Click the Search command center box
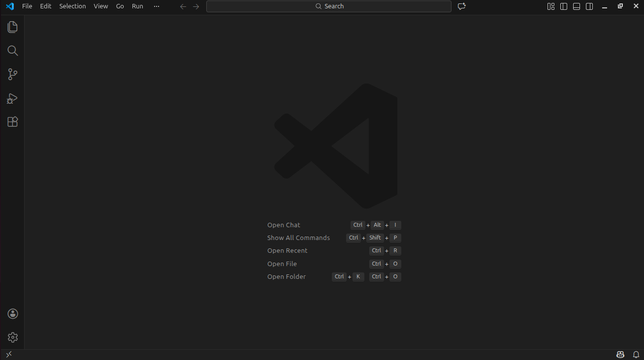Image resolution: width=644 pixels, height=360 pixels. pyautogui.click(x=328, y=6)
